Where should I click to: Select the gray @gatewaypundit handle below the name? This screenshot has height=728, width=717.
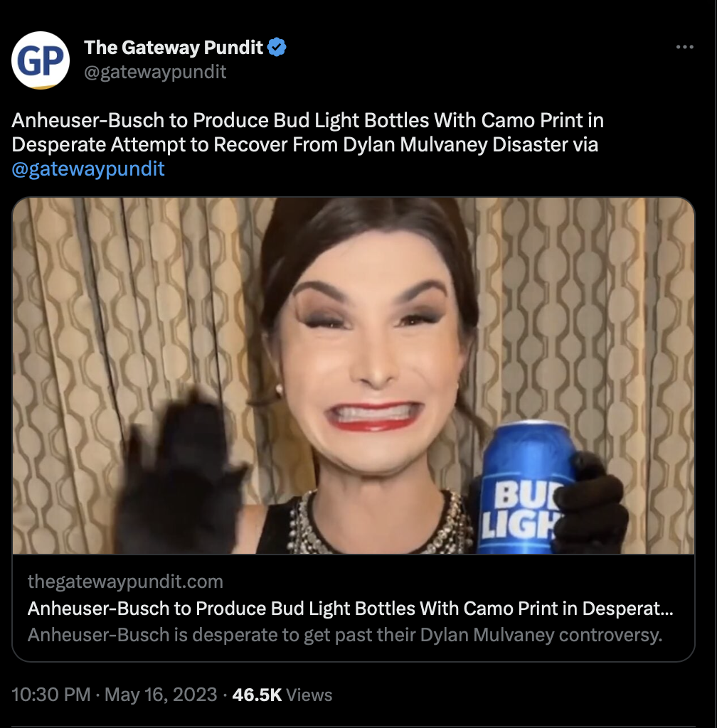tap(155, 72)
